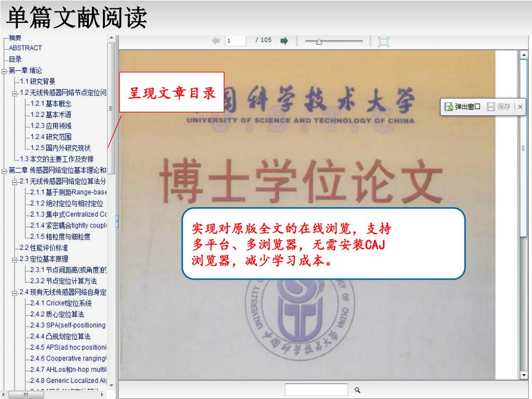
Task: Collapse the 2.3 定位基本原理 node
Action: (x=15, y=260)
